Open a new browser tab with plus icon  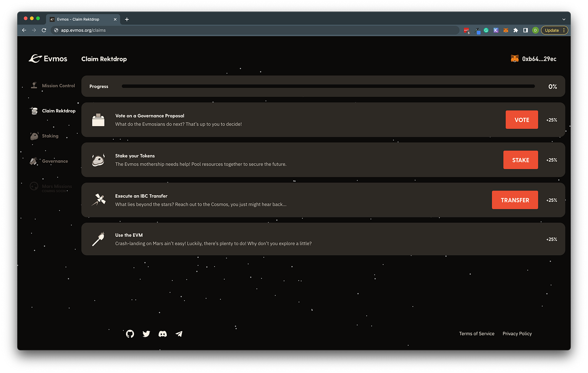(127, 19)
